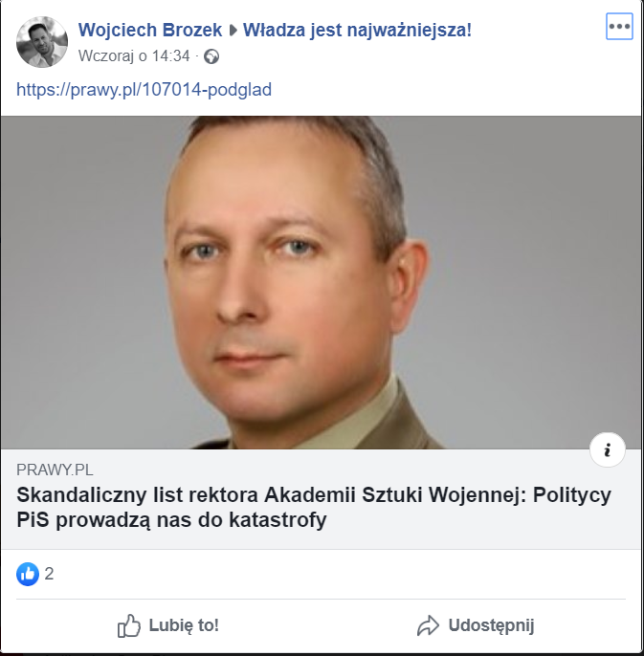This screenshot has width=644, height=656.
Task: Click the round info "i" icon
Action: [x=607, y=449]
